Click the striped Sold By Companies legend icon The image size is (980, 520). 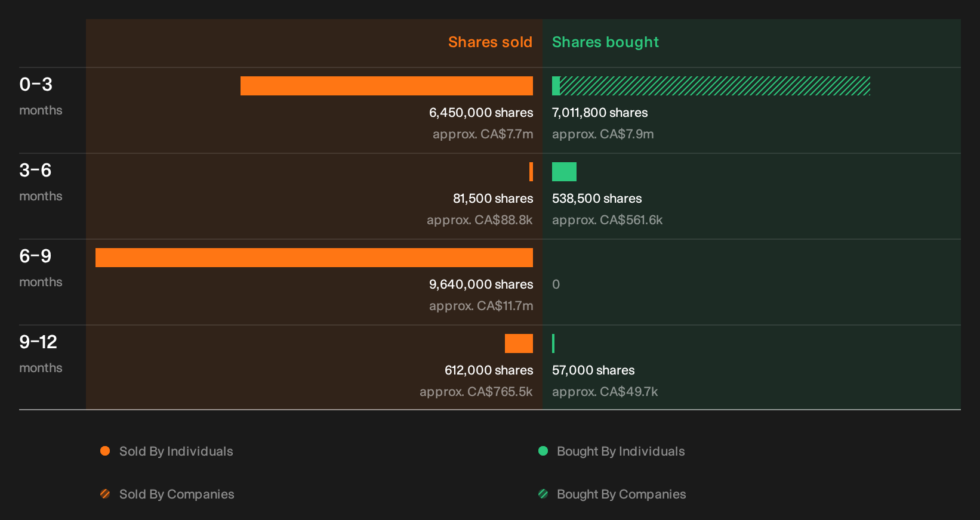click(x=105, y=494)
